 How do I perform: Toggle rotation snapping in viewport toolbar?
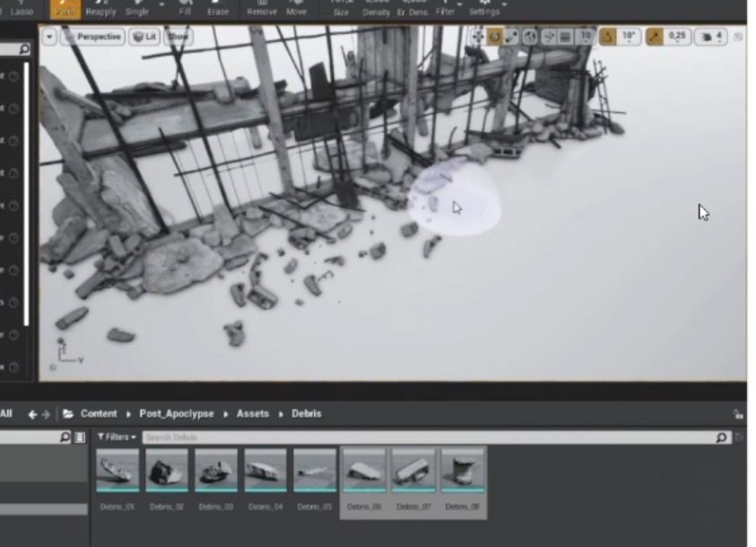point(607,37)
